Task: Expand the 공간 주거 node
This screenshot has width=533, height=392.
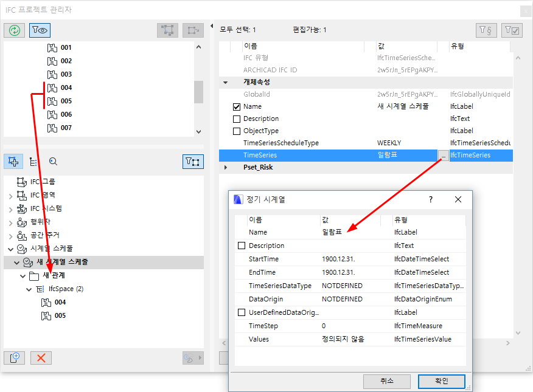Action: click(10, 236)
